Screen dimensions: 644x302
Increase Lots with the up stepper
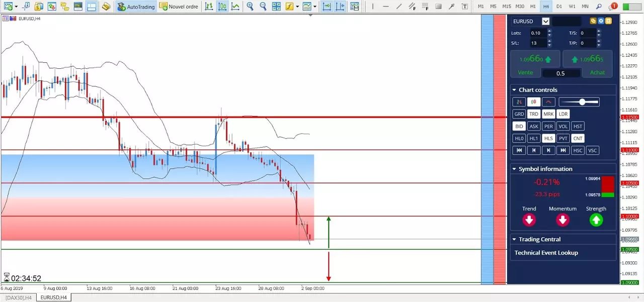549,31
